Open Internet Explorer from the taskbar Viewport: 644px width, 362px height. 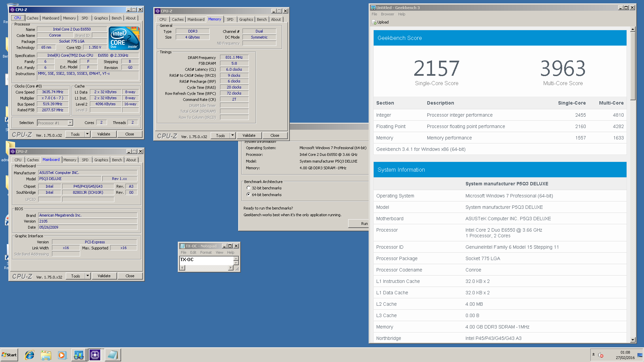tap(30, 355)
